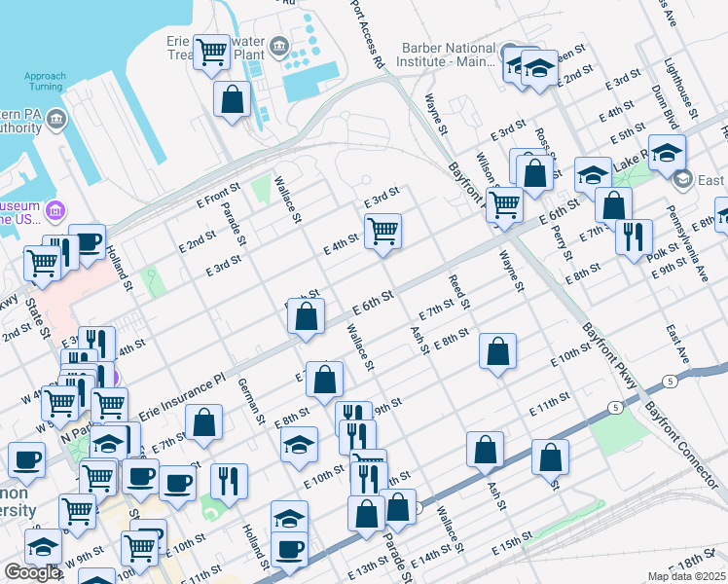Open the purple Museum of the US pin
Screen dimensions: 728x584
[x=55, y=211]
